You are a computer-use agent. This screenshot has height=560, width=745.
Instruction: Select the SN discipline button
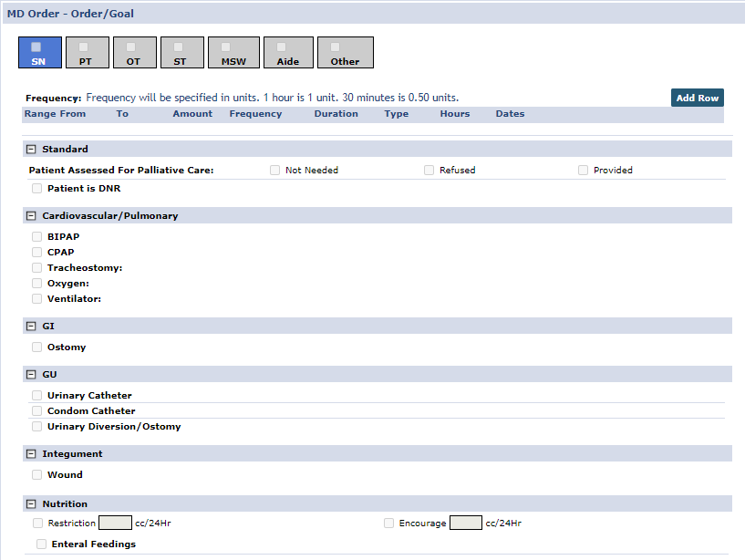39,52
